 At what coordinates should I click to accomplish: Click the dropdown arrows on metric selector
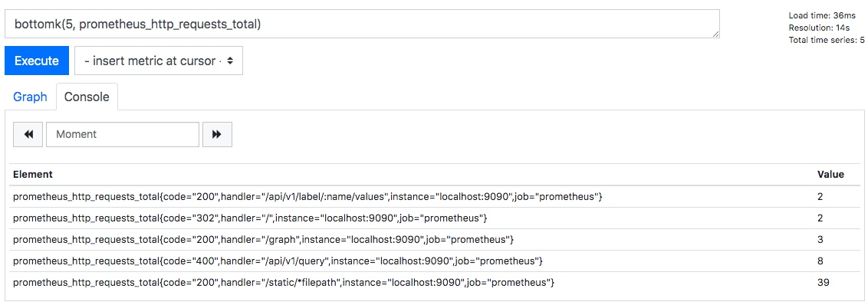(x=231, y=61)
